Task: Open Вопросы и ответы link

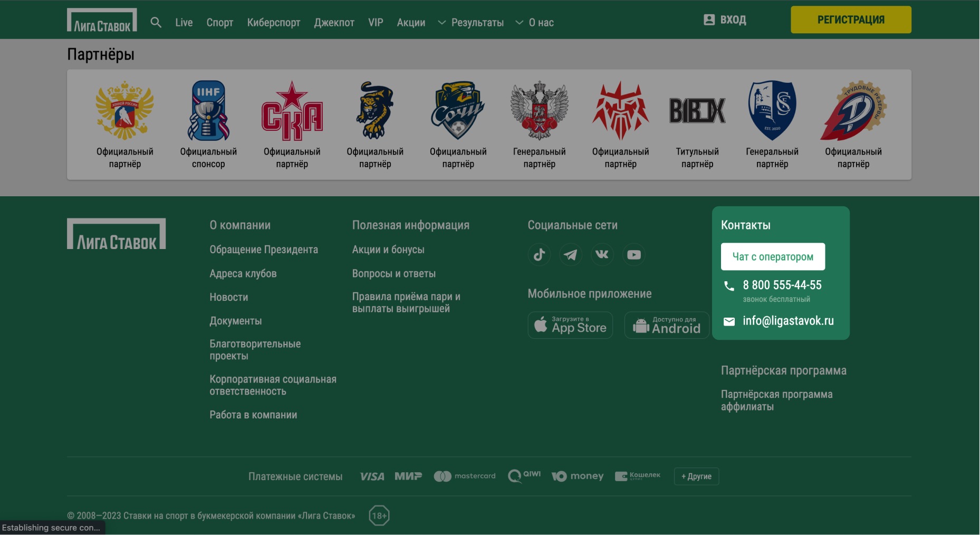Action: coord(394,274)
